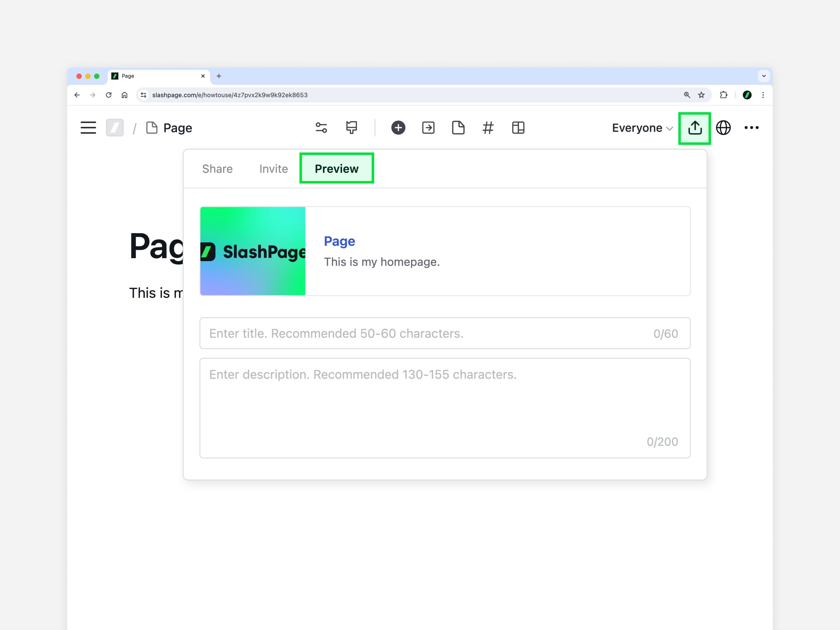Click the hashtag icon in toolbar
840x630 pixels.
click(488, 128)
